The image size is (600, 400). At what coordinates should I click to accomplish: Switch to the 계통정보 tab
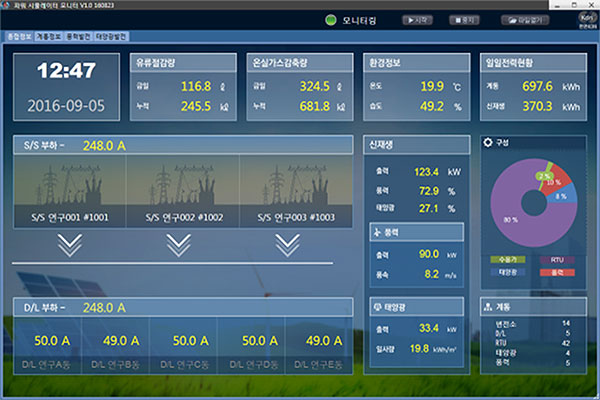[x=47, y=36]
